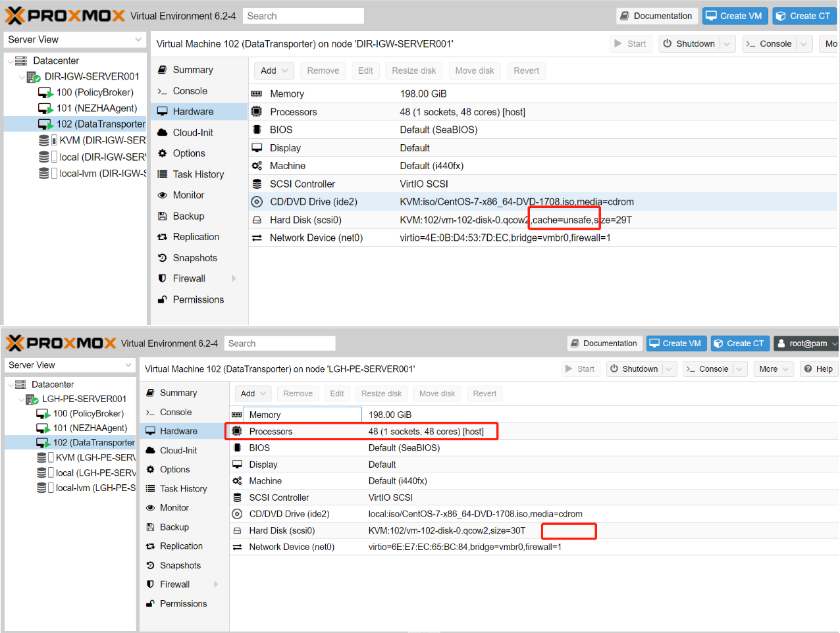Open the Cloud-Init tab for the DIR-IGW-SERVER001 VM

pos(192,133)
